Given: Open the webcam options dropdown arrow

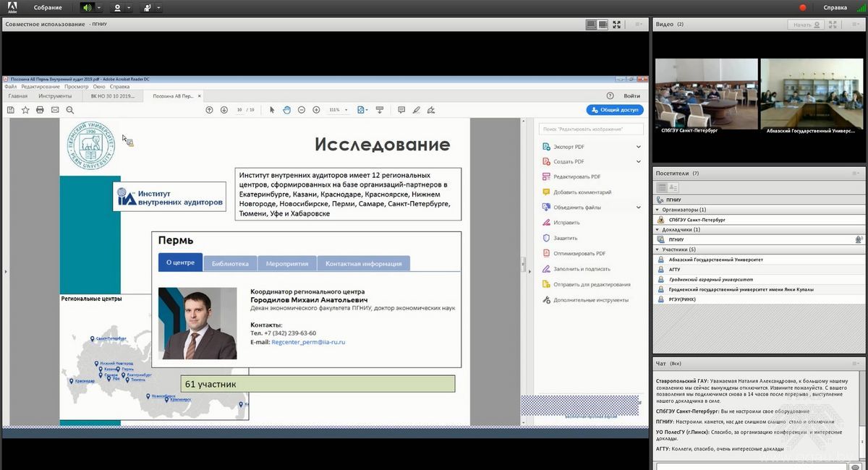Looking at the screenshot, I should [x=129, y=7].
